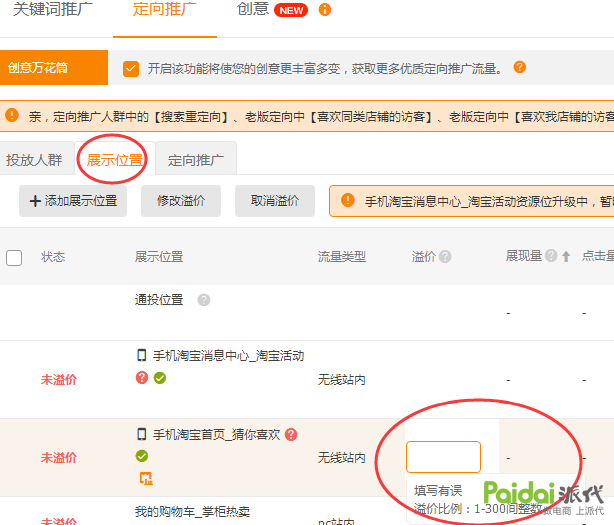Click orange chart icon in 猜你喜欢 row
614x525 pixels.
pos(146,478)
